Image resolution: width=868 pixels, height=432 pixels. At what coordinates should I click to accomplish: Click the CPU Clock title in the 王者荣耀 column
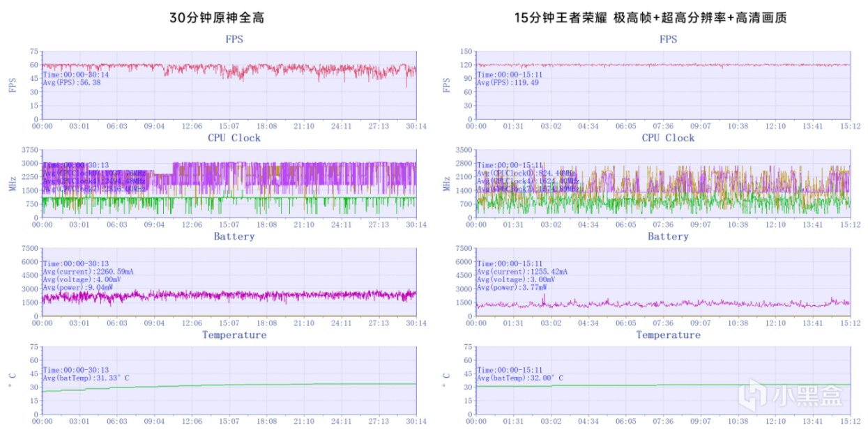pos(668,137)
